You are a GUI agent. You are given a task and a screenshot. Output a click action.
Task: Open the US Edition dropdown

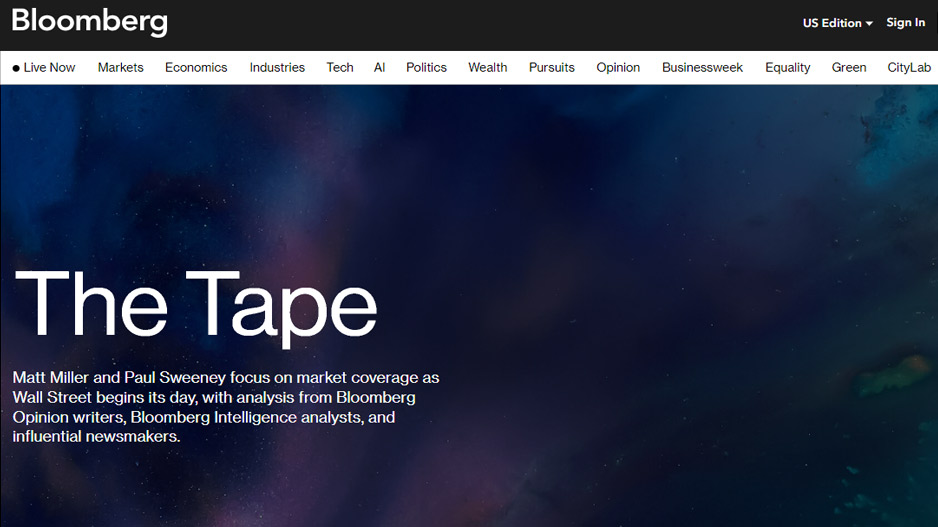coord(837,23)
